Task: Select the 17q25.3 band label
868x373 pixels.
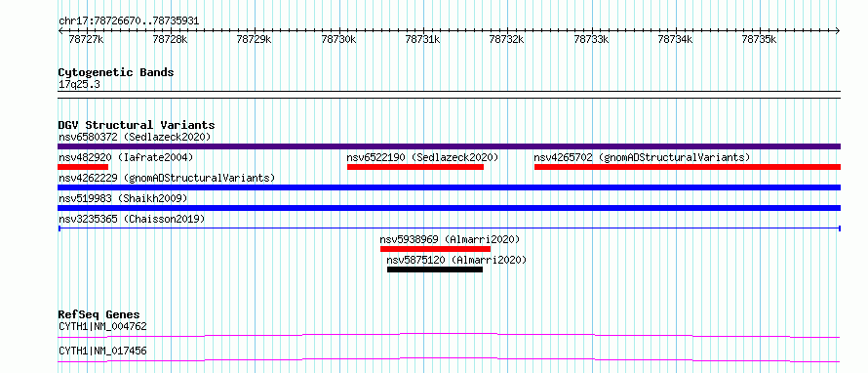Action: pos(79,85)
